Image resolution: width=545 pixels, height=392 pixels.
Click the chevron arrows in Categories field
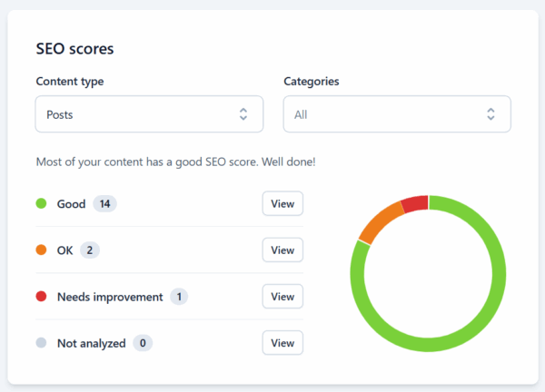[490, 114]
